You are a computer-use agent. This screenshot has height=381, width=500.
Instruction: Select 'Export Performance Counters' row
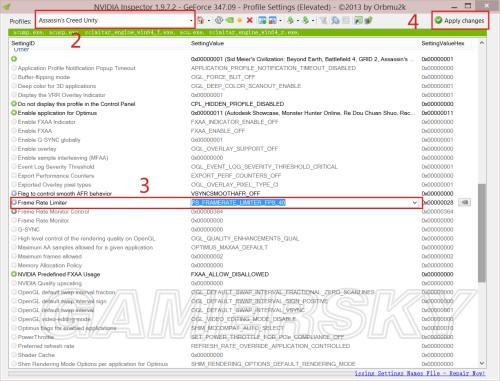(x=243, y=176)
